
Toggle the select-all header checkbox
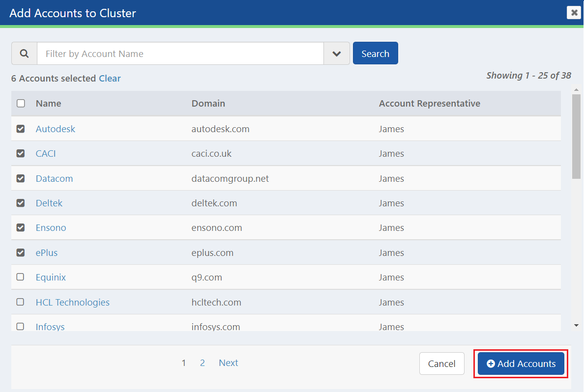(x=21, y=103)
